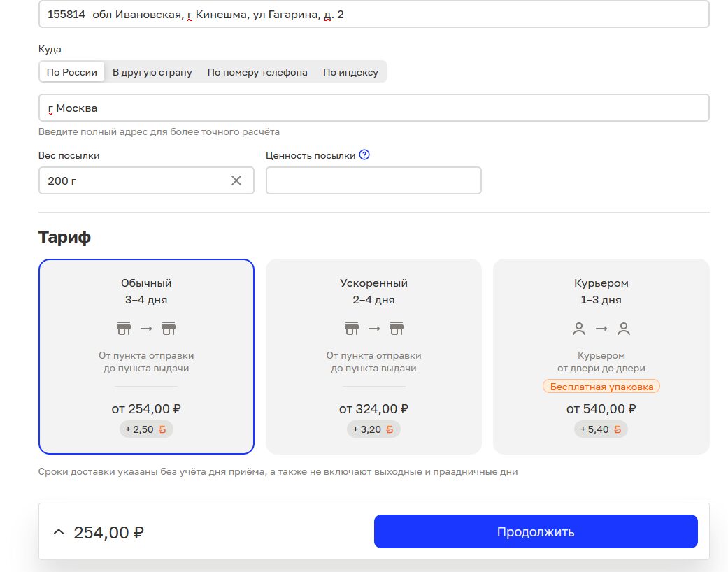The image size is (728, 572).
Task: Click the person icons in Курьером tariff
Action: click(x=601, y=328)
